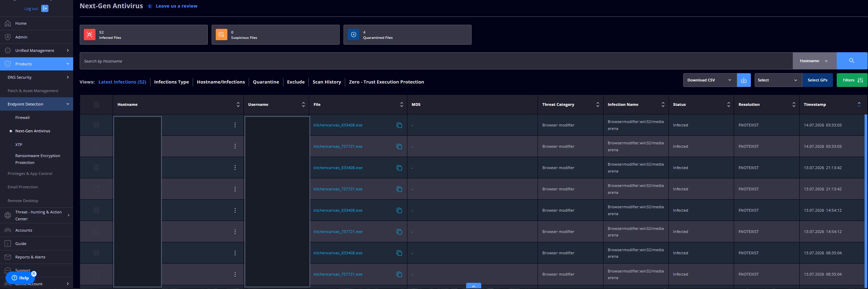Screen dimensions: 868x289
Task: Copy file name for the 14.07.2026 kitchencanvas_757721.exe row
Action: pos(399,146)
